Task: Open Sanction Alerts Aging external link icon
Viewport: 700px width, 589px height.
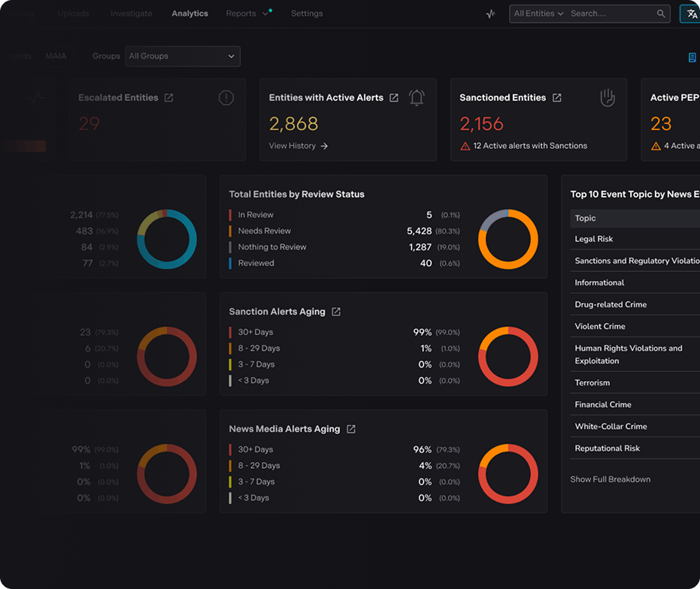Action: coord(336,312)
